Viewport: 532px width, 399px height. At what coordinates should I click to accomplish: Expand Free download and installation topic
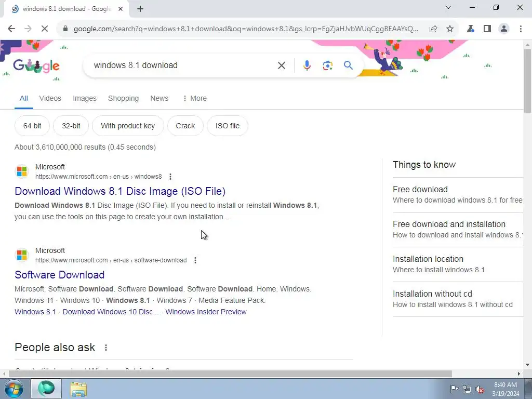pos(458,230)
